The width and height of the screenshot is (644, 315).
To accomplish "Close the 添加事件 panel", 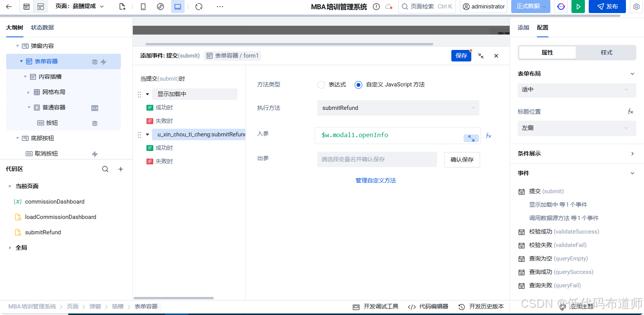I will pos(496,56).
